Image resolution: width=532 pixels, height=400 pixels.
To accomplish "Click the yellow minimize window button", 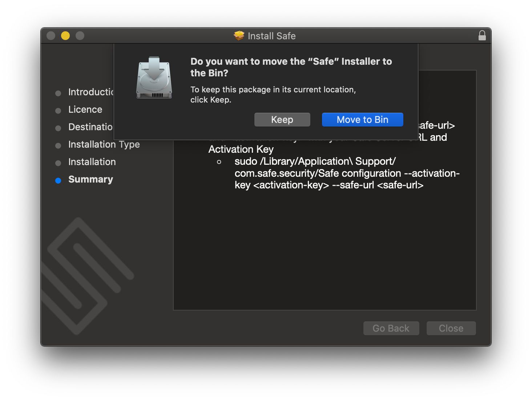I will click(65, 36).
